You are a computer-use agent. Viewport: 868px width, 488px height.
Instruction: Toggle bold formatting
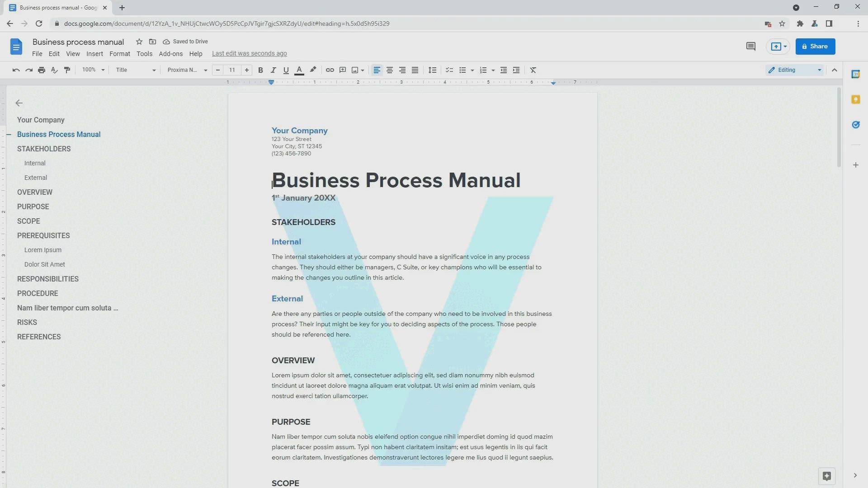[x=260, y=70]
